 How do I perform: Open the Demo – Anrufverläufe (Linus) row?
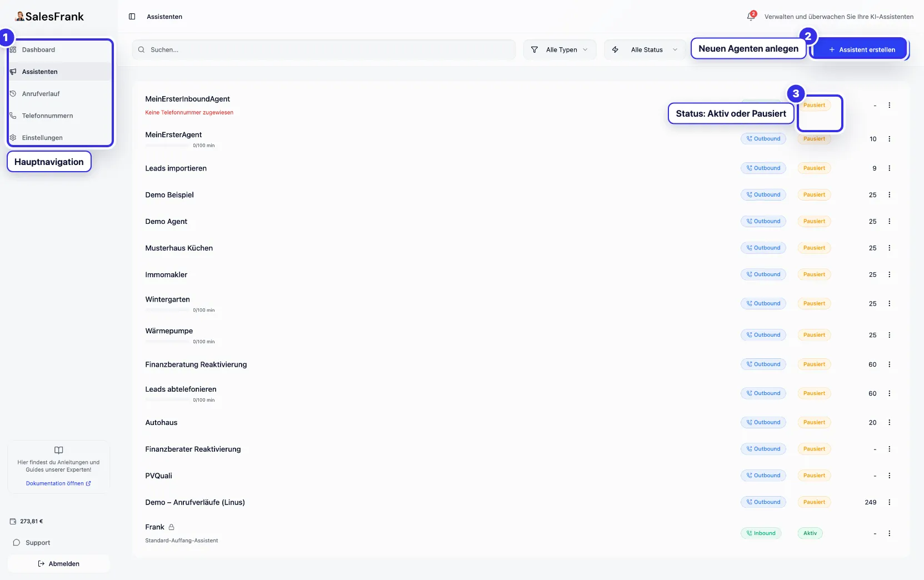pyautogui.click(x=521, y=502)
